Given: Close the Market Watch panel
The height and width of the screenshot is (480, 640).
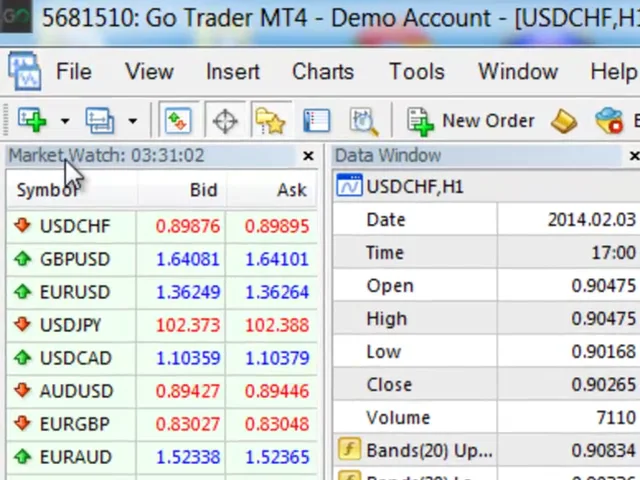Looking at the screenshot, I should click(x=309, y=156).
